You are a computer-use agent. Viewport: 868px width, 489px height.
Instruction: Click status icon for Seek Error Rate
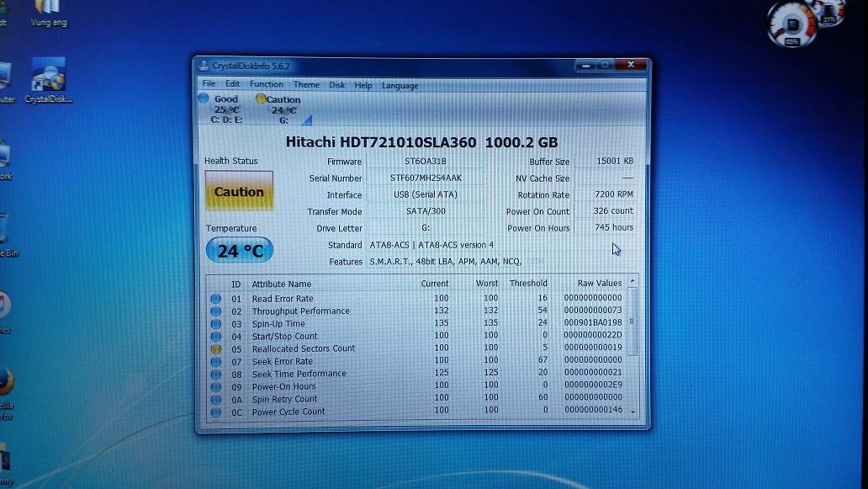216,362
